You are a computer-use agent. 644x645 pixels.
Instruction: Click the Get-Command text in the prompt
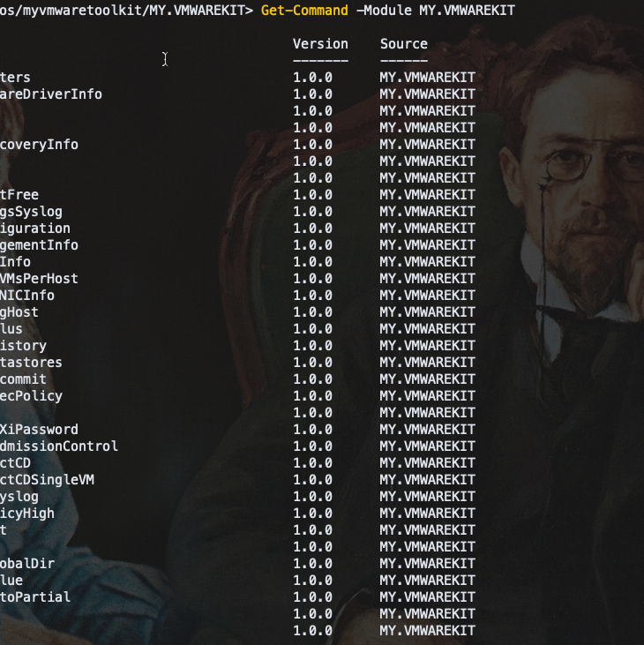pos(304,10)
